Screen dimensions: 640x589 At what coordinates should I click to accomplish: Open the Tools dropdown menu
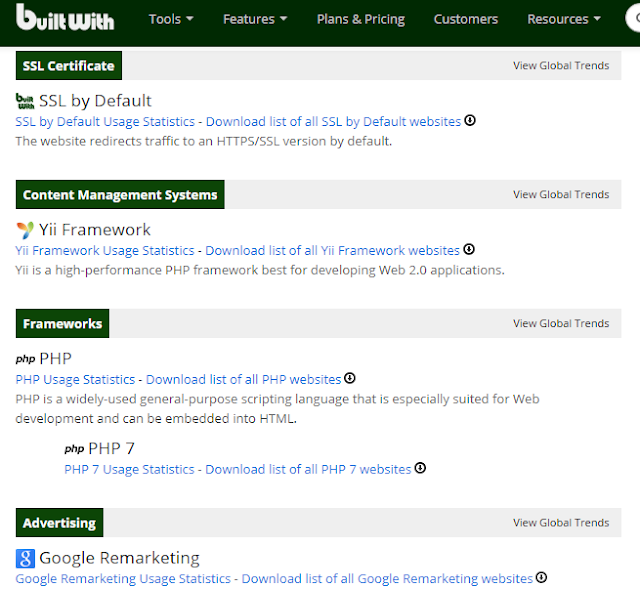(x=171, y=19)
